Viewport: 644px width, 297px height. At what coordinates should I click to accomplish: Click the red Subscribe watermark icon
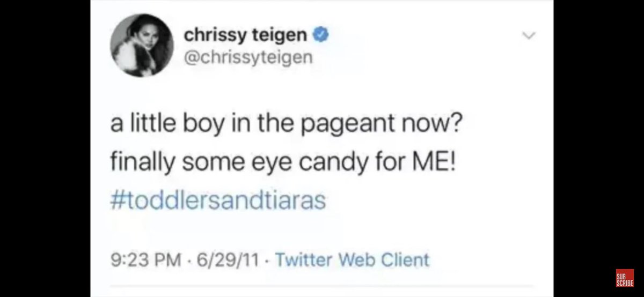(624, 279)
